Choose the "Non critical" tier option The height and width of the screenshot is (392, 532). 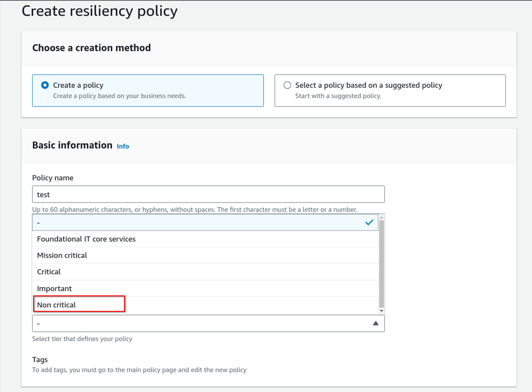coord(56,305)
